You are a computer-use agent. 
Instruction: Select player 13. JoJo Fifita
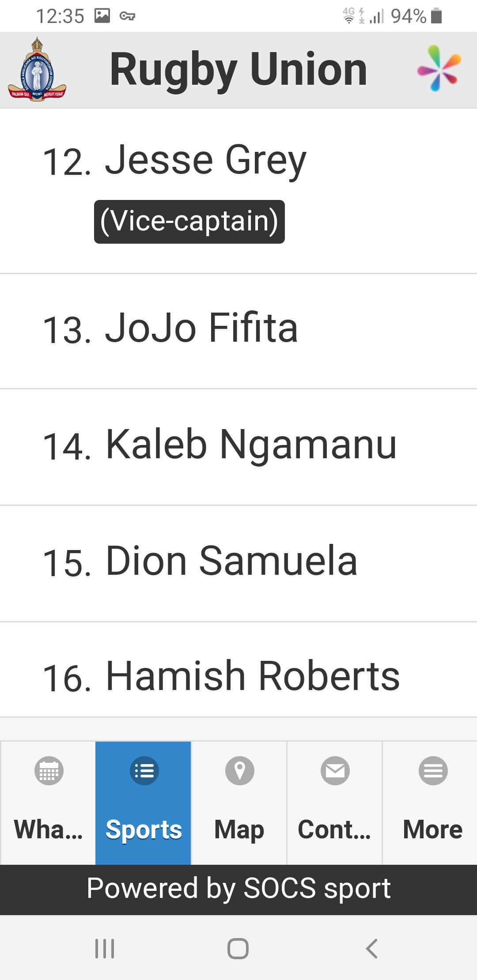point(238,332)
